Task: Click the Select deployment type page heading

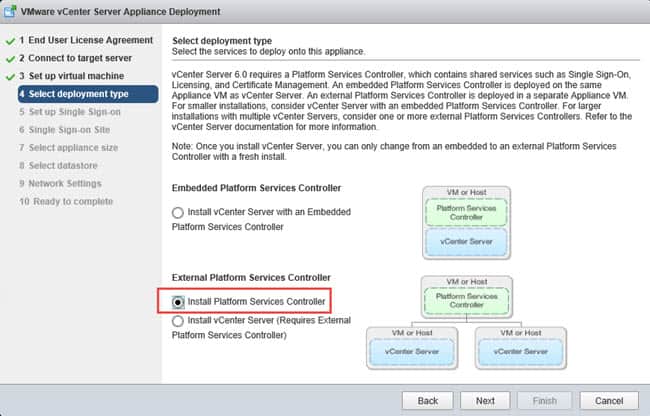Action: [x=222, y=41]
